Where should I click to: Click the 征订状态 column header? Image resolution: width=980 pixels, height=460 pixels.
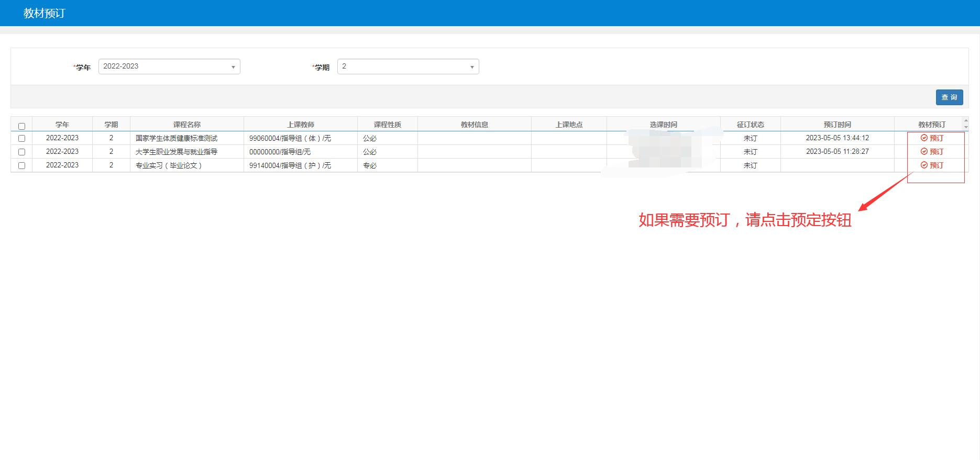pyautogui.click(x=750, y=125)
